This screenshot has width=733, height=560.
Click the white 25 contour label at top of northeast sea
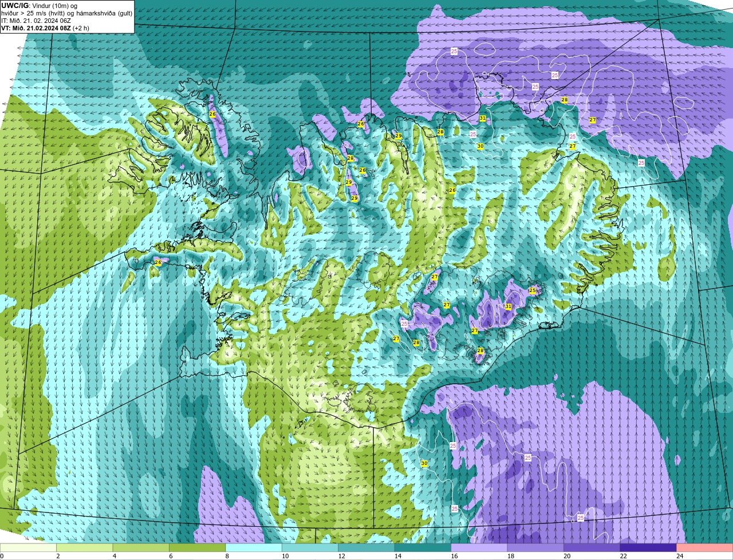454,52
